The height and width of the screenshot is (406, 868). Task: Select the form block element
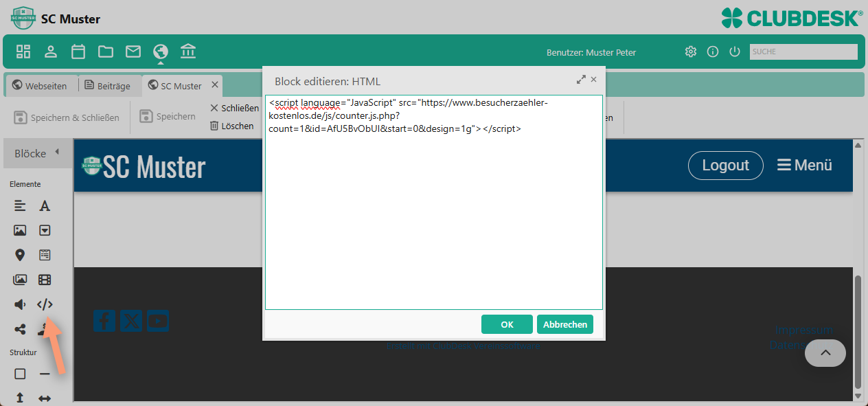45,255
